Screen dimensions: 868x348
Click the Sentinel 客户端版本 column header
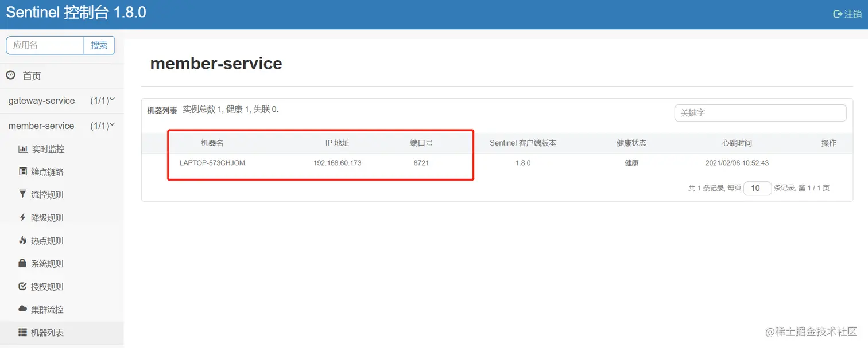pos(522,143)
